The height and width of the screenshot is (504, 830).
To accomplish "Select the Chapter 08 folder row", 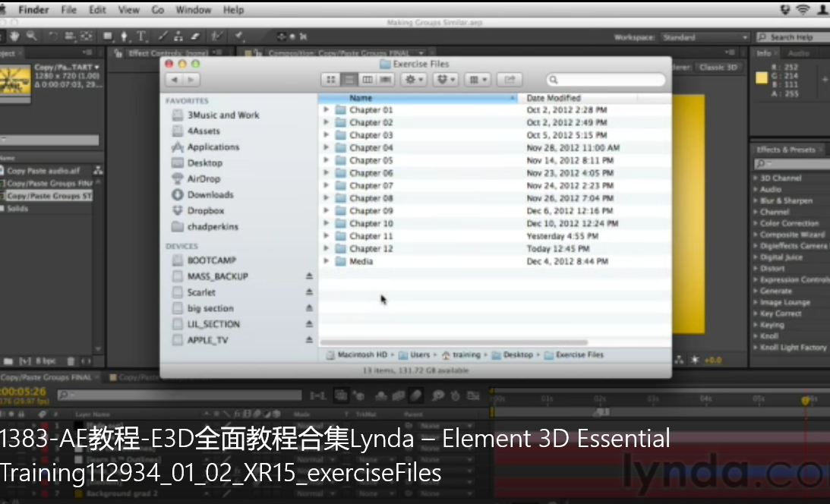I will 494,198.
